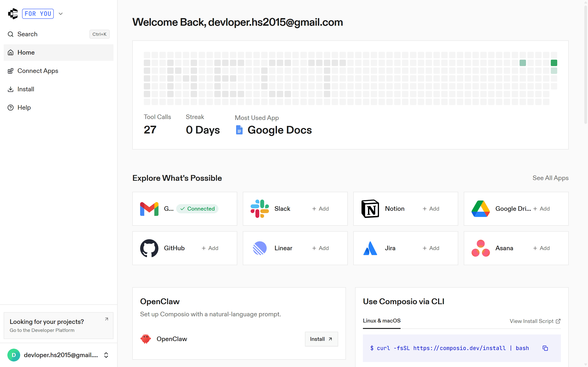Click the Asana logo icon
Image resolution: width=588 pixels, height=367 pixels.
coord(480,248)
